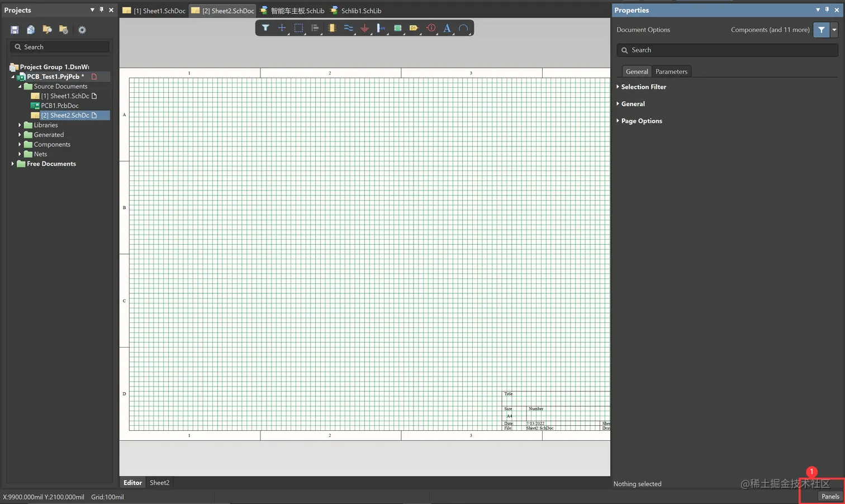Open Projects panel settings gear
Image resolution: width=845 pixels, height=504 pixels.
(x=82, y=30)
